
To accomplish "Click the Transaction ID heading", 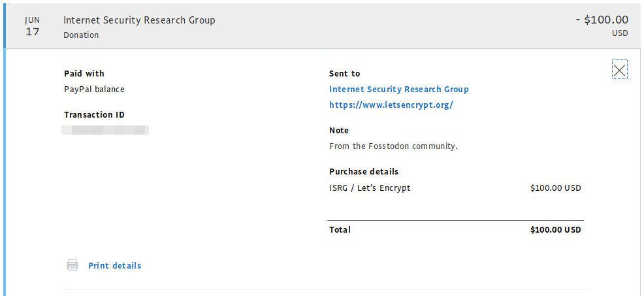I will (x=94, y=114).
